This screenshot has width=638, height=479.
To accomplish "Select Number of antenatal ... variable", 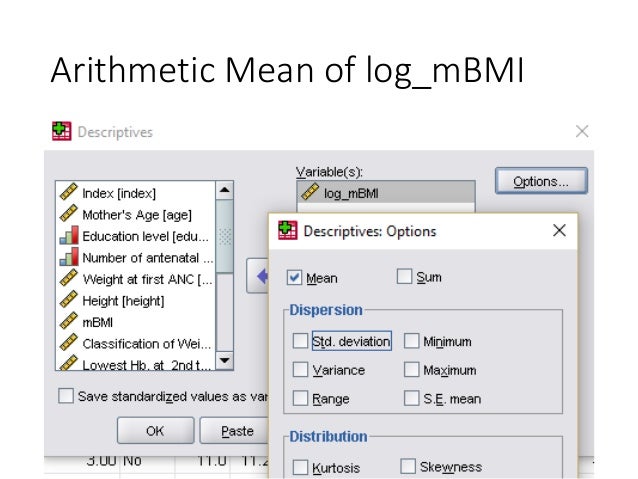I will (x=135, y=257).
